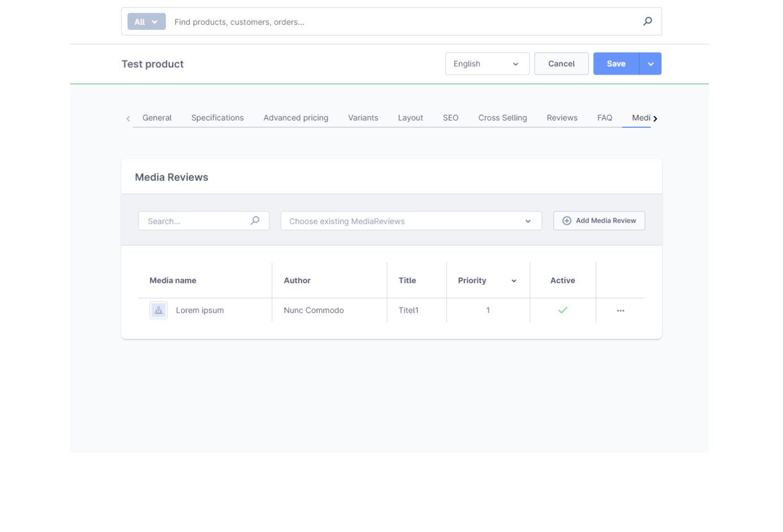Open the Layout tab
783x532 pixels.
[410, 118]
